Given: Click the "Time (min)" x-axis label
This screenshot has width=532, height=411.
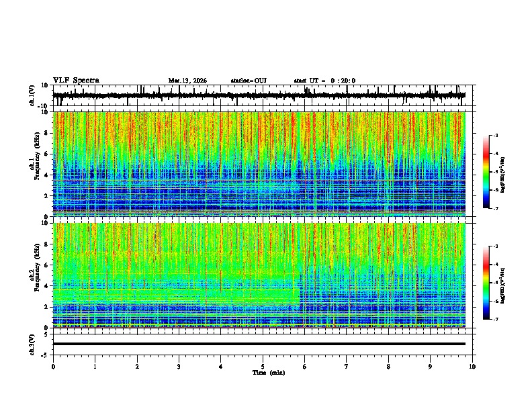Looking at the screenshot, I should tap(269, 373).
